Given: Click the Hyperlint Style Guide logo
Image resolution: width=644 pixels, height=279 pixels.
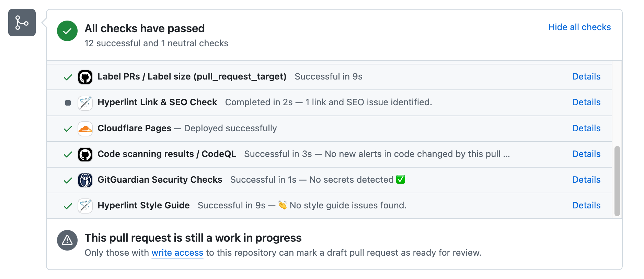Looking at the screenshot, I should click(85, 206).
